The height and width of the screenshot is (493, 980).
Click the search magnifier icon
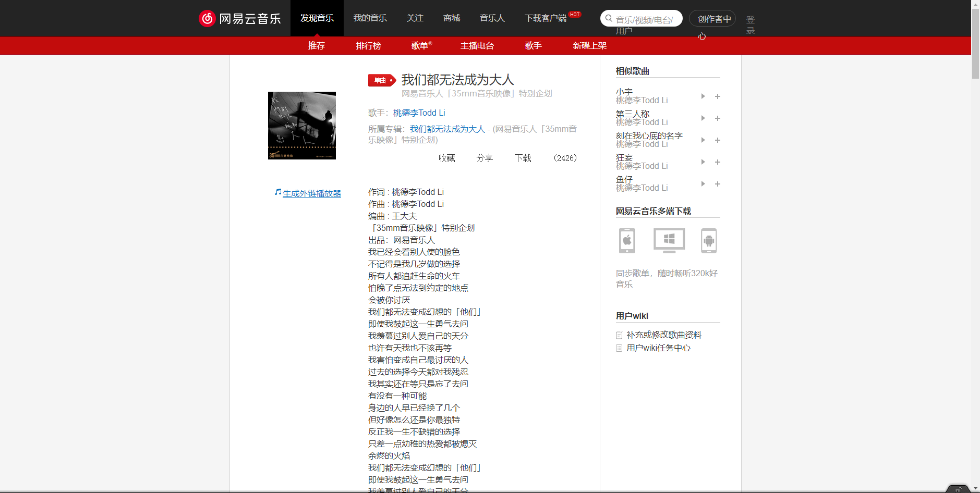coord(609,18)
